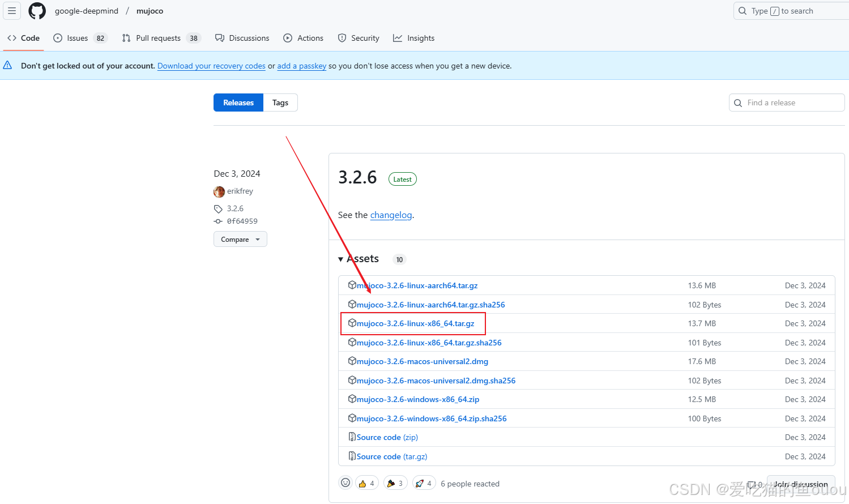Click 'Download your recovery codes' link

(x=211, y=66)
